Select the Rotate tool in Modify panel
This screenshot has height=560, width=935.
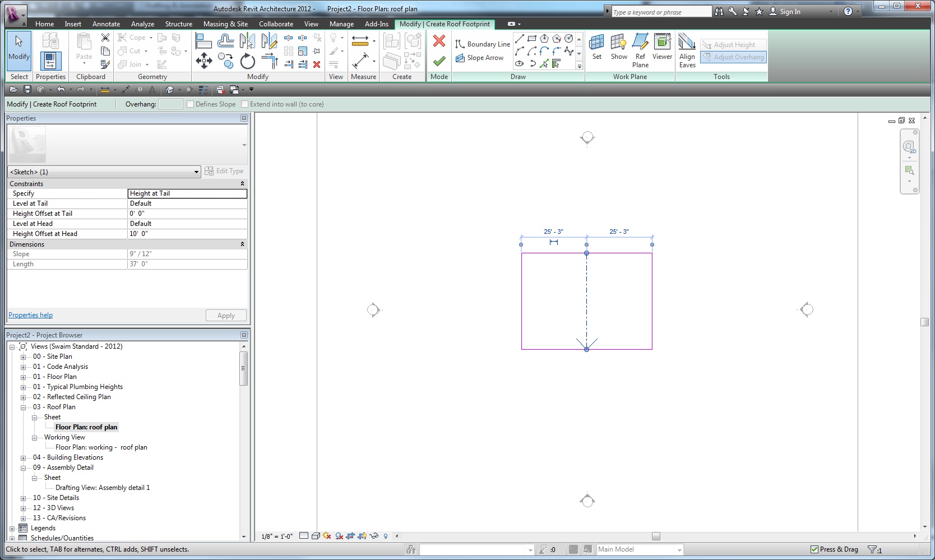click(x=247, y=61)
